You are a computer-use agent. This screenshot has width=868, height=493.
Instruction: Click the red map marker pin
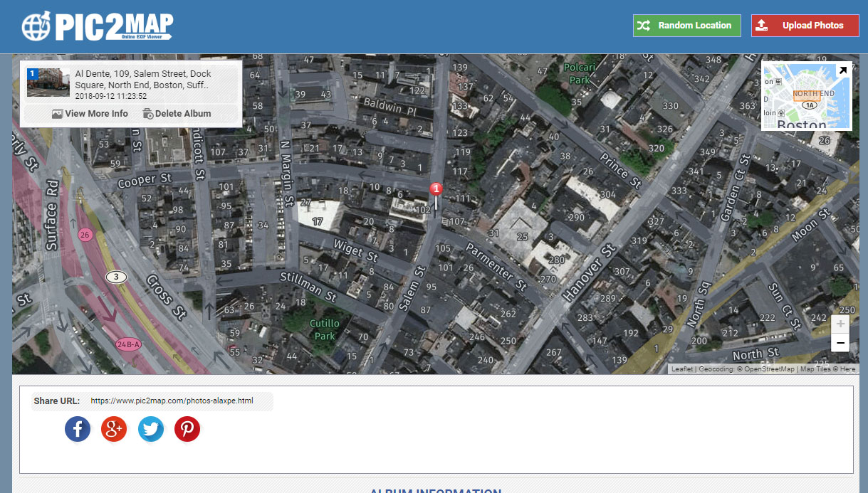(436, 190)
